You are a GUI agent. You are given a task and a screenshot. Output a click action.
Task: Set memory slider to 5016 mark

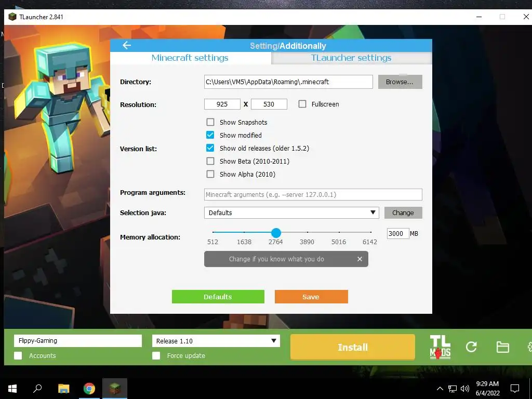pyautogui.click(x=339, y=232)
